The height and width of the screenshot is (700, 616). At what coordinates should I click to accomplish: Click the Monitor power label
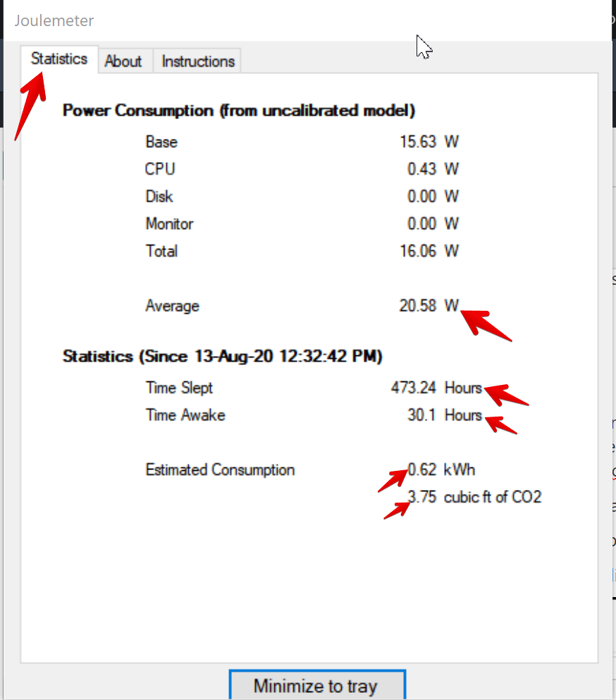tap(169, 224)
